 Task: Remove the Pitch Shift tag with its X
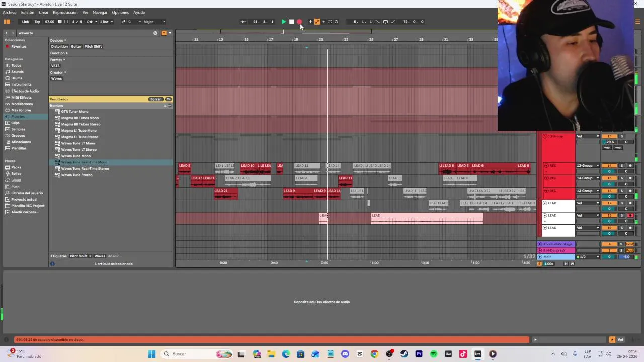90,256
